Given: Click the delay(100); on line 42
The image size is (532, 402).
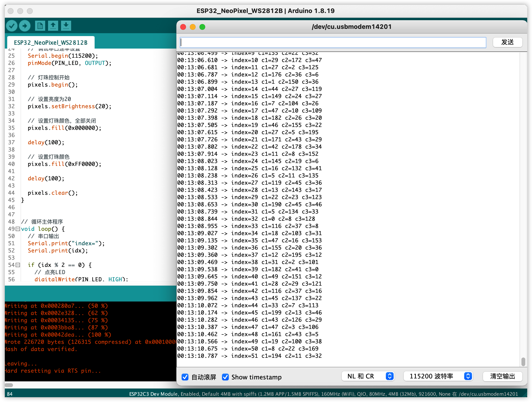Looking at the screenshot, I should tap(46, 179).
